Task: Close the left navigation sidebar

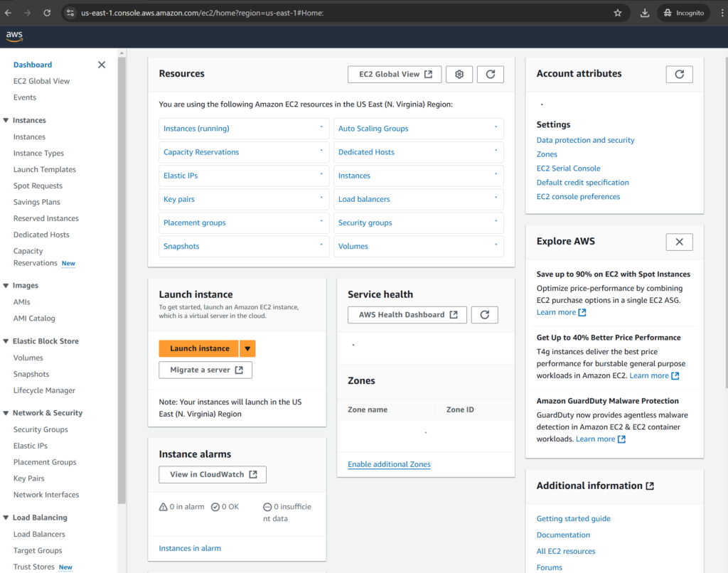Action: tap(102, 65)
